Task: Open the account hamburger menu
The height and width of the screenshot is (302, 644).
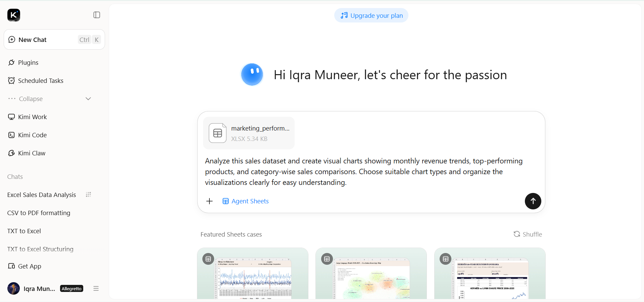Action: 96,289
